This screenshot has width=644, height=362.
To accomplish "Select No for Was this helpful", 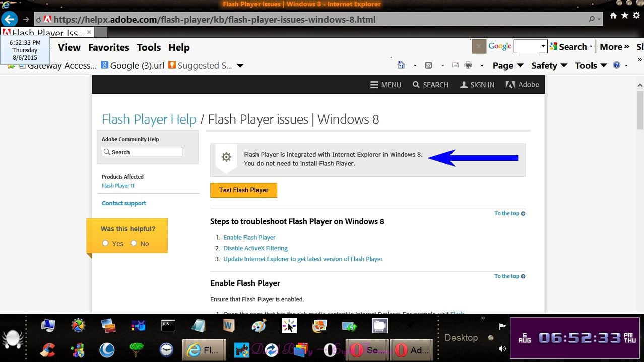I will (134, 243).
